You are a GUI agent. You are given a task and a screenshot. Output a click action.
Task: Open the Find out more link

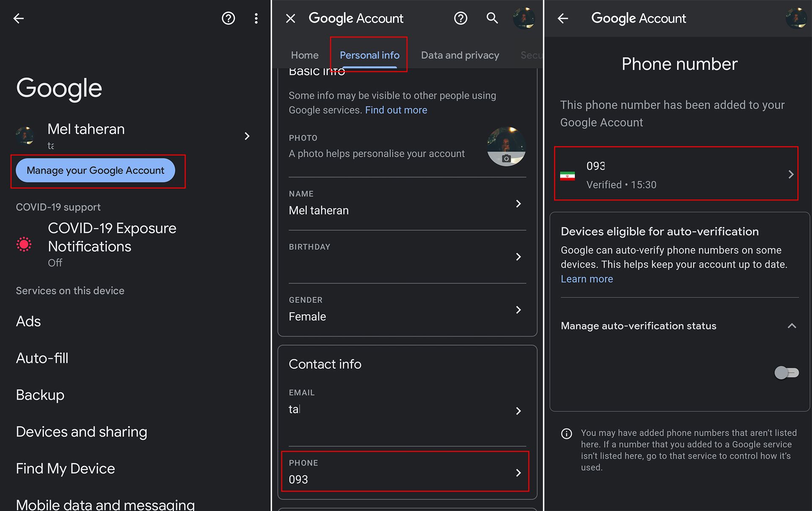[x=396, y=110]
